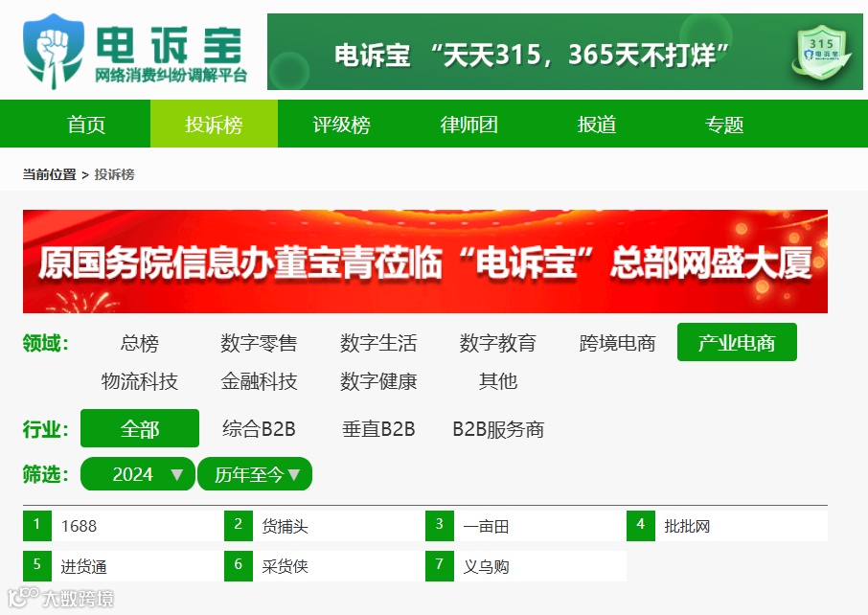The image size is (868, 615).
Task: Click rank number 7 badge
Action: click(x=440, y=566)
